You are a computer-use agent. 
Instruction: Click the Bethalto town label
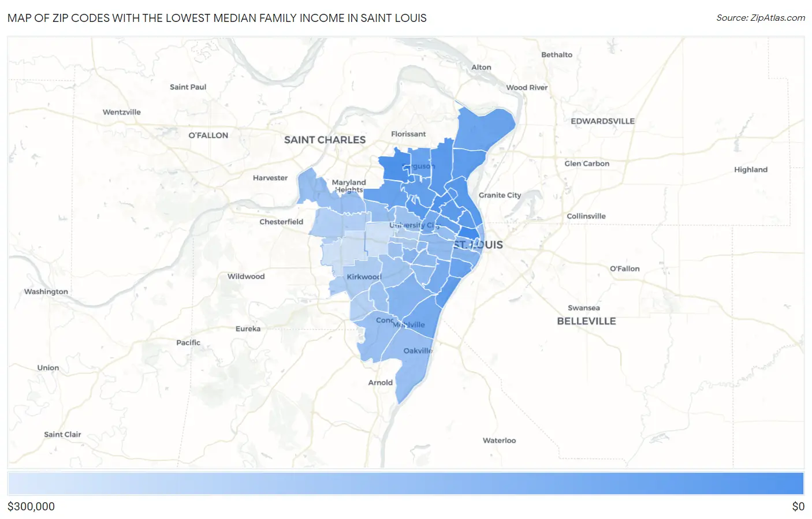click(x=557, y=55)
